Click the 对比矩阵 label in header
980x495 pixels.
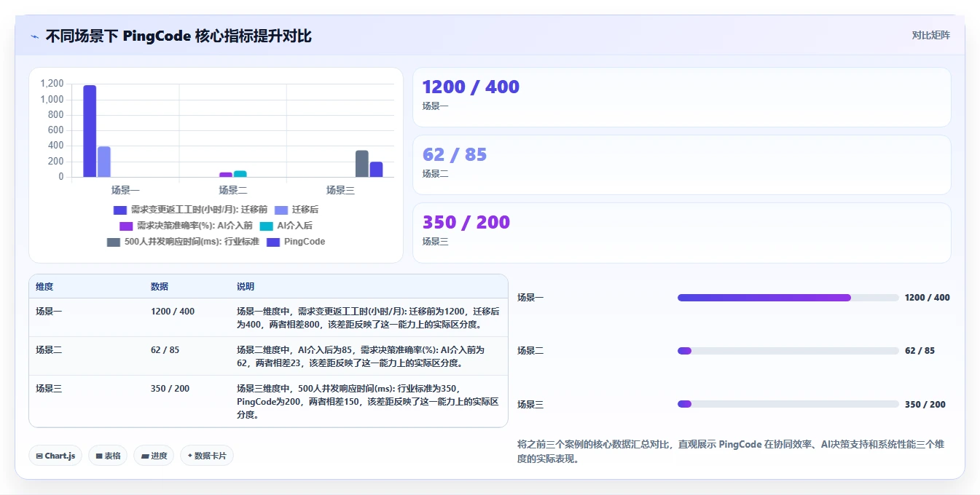coord(930,35)
